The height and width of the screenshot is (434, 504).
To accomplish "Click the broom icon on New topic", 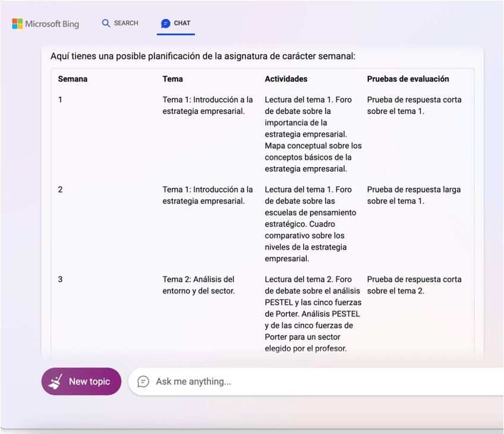I will coord(56,381).
